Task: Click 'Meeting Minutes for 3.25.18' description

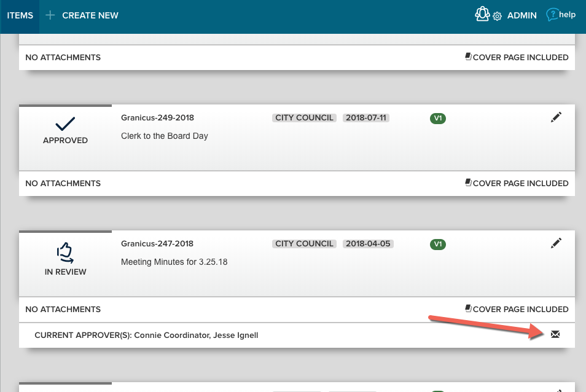Action: point(174,262)
